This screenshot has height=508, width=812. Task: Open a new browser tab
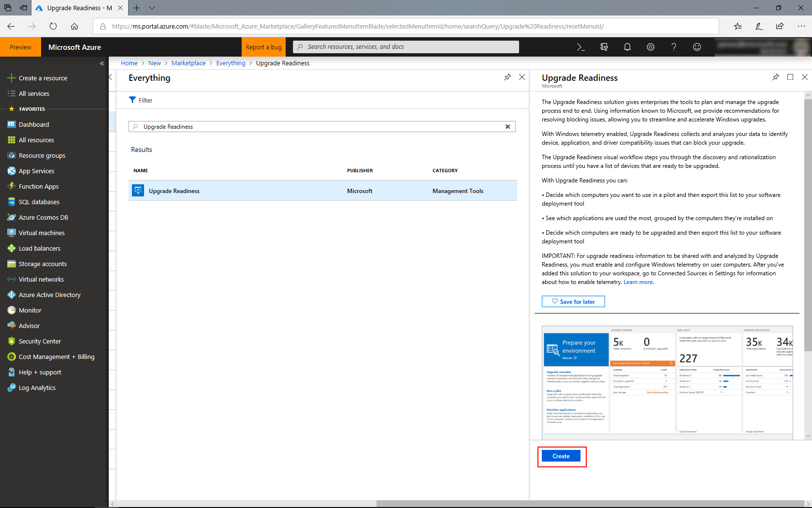[137, 8]
